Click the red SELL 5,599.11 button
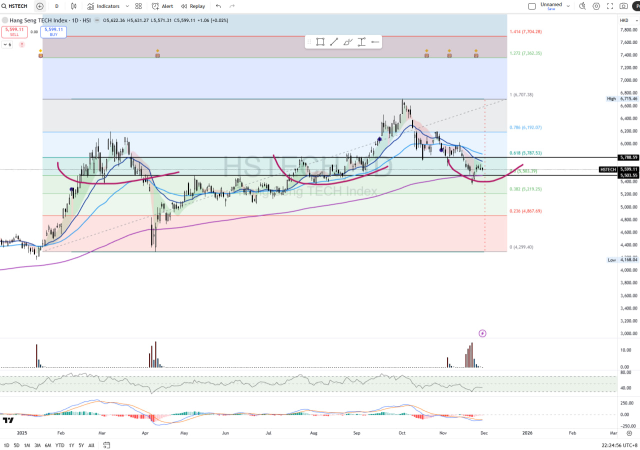The height and width of the screenshot is (450, 640). [x=14, y=32]
